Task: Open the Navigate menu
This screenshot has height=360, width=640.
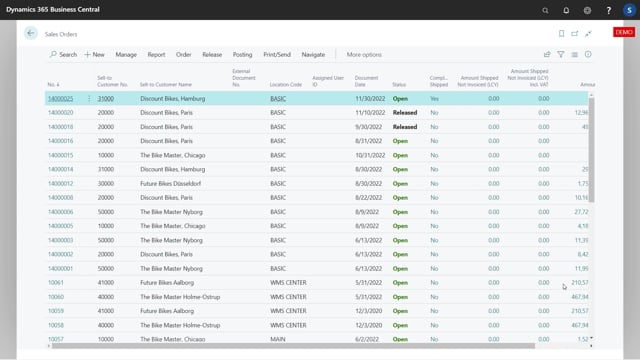Action: tap(313, 54)
